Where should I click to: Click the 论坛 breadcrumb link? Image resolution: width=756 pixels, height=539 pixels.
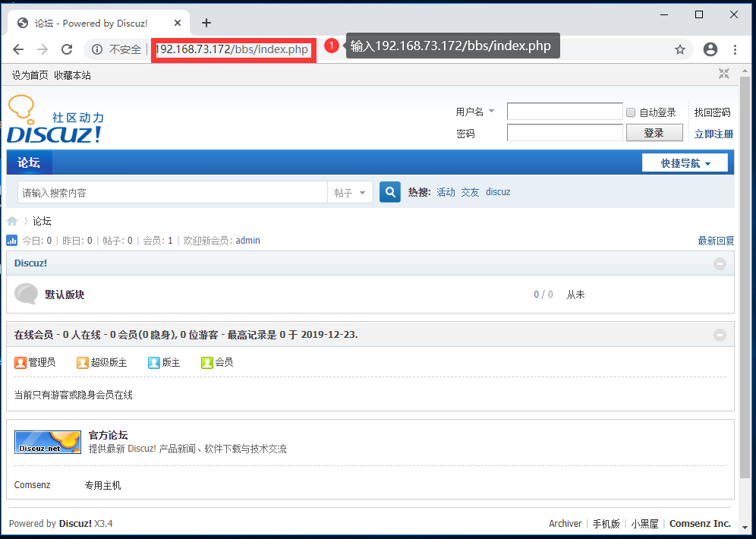42,221
